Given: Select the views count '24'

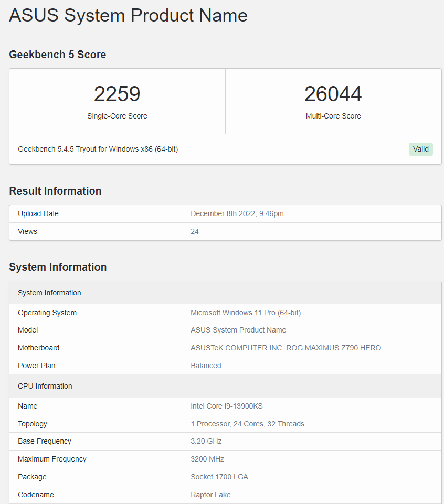Looking at the screenshot, I should 195,231.
